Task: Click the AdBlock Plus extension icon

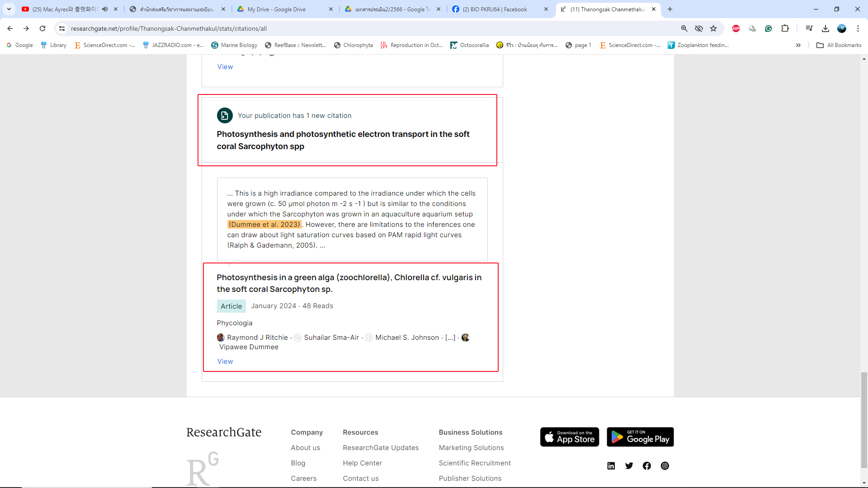Action: [x=736, y=28]
